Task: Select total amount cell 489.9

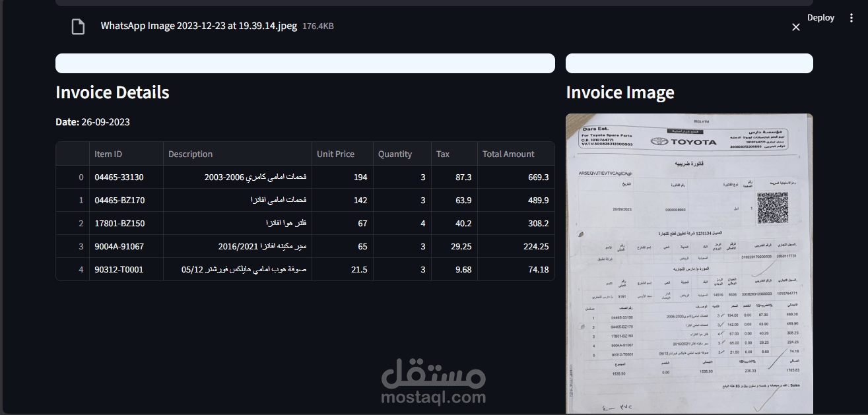Action: click(516, 201)
